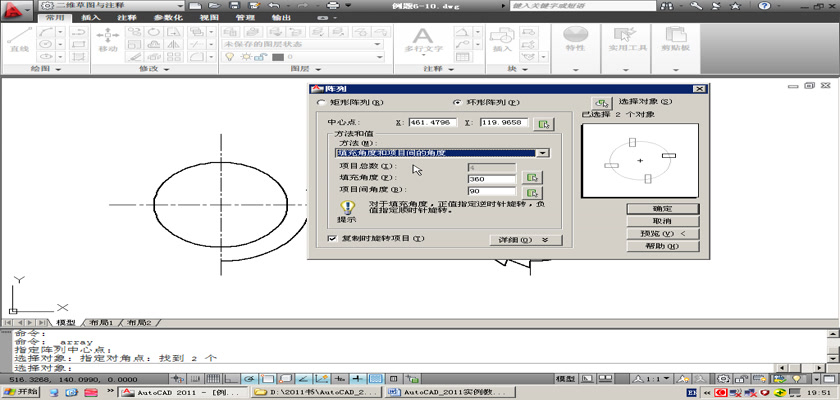840x400 pixels.
Task: Select the 矩形阵列 radio button
Action: (321, 102)
